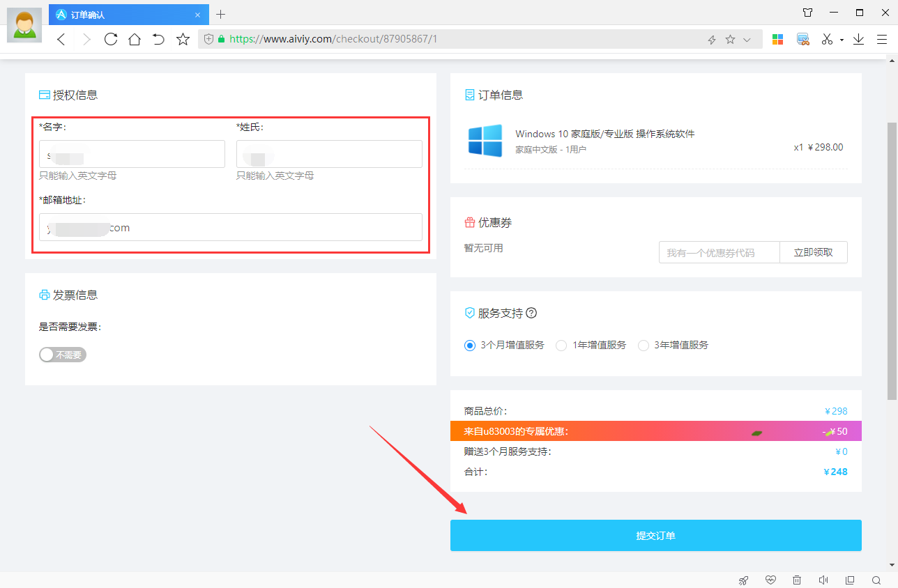
Task: Click the magnifier zoom icon in the status bar
Action: coord(876,580)
